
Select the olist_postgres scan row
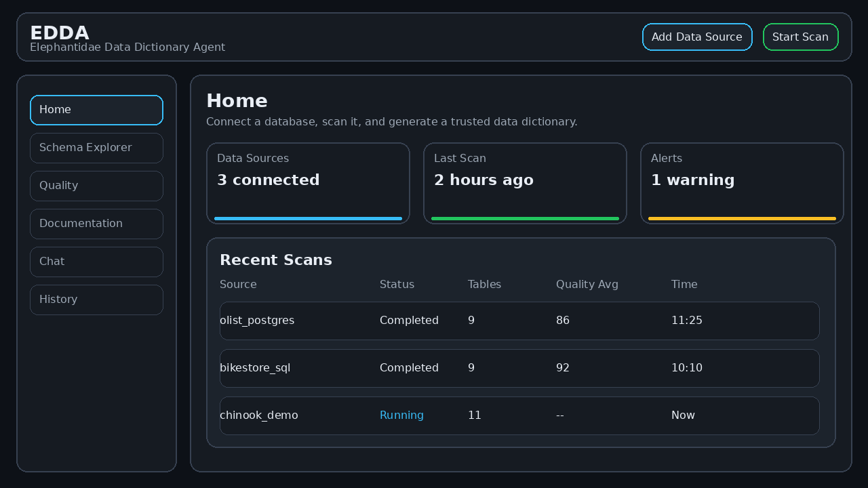click(x=519, y=321)
